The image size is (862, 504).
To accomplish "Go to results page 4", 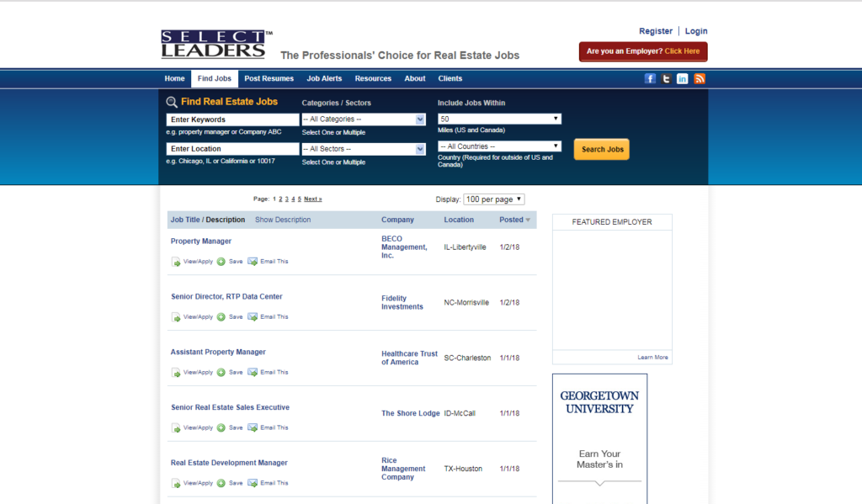I will point(293,199).
